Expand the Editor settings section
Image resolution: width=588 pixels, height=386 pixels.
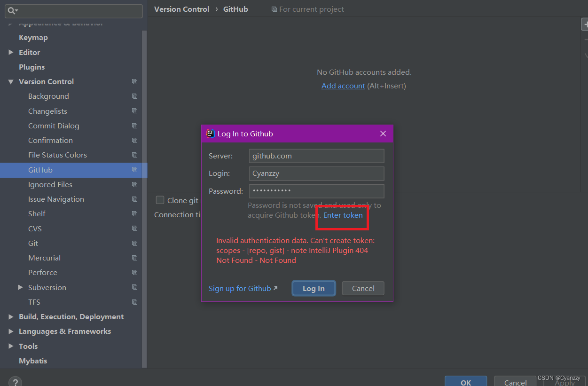click(11, 52)
